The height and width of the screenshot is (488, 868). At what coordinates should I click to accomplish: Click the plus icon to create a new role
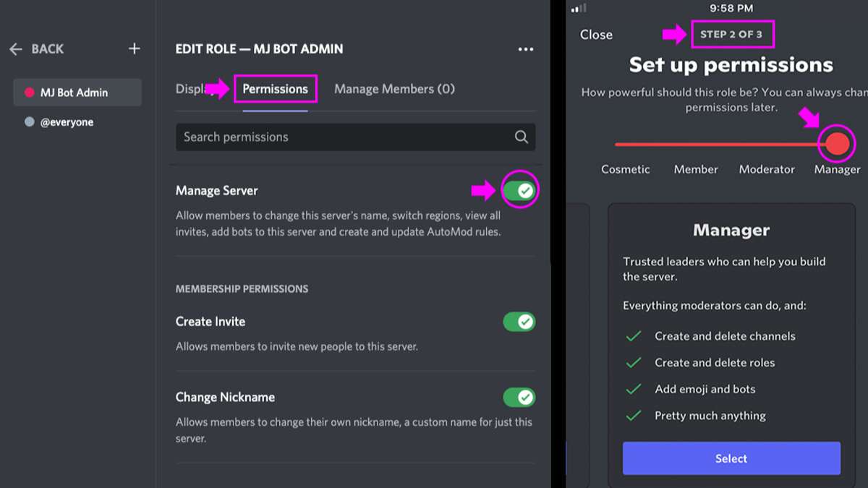click(134, 48)
